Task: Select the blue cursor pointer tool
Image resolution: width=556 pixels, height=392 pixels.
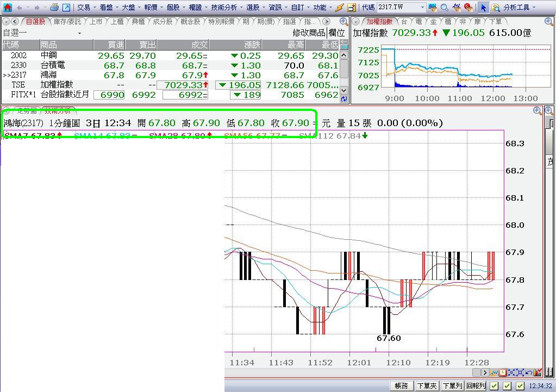Action: coord(483,7)
